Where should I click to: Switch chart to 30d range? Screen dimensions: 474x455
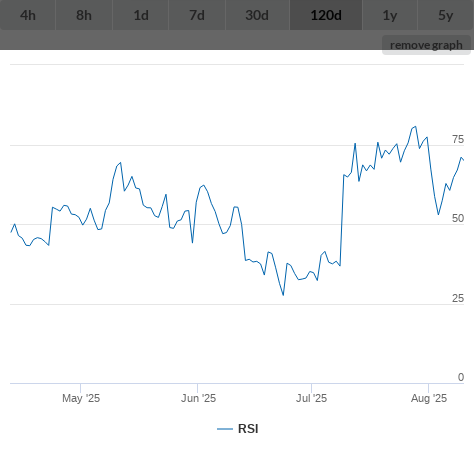coord(257,15)
